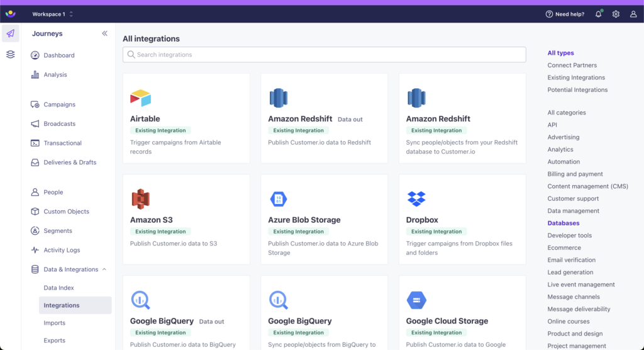The width and height of the screenshot is (644, 350).
Task: Click the Search integrations field
Action: pos(324,55)
